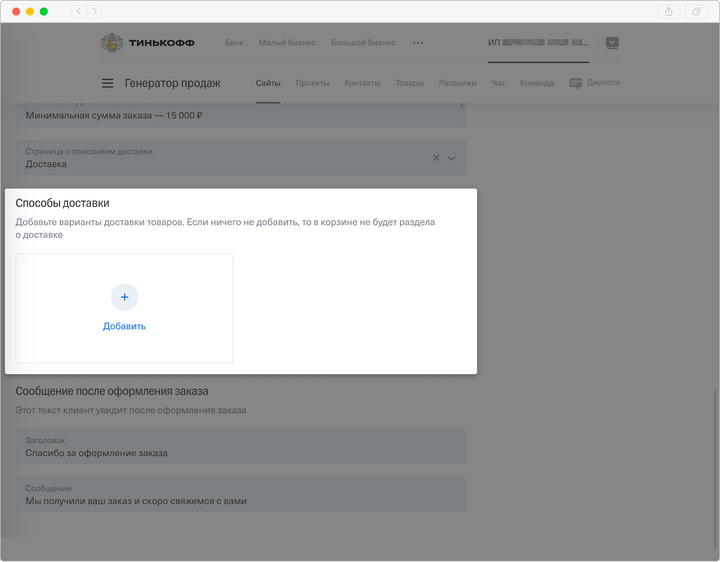720x562 pixels.
Task: Click the browser tabs overview icon
Action: pos(696,11)
